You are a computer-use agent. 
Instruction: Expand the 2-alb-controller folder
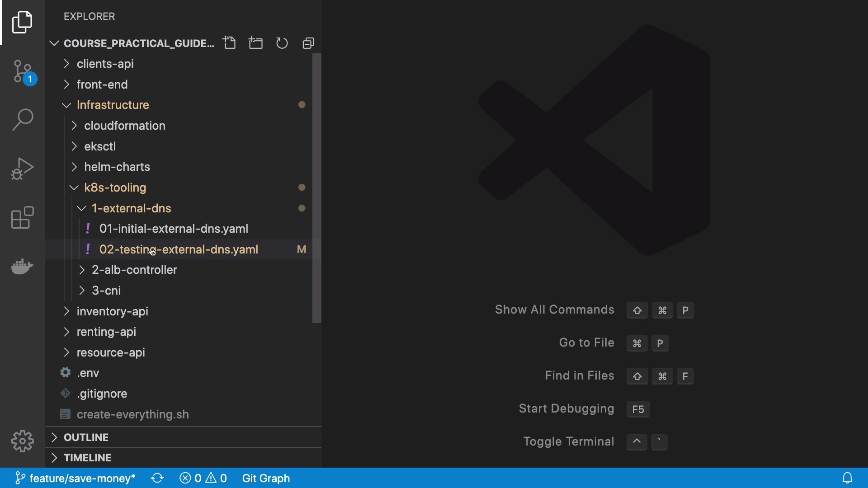[134, 270]
